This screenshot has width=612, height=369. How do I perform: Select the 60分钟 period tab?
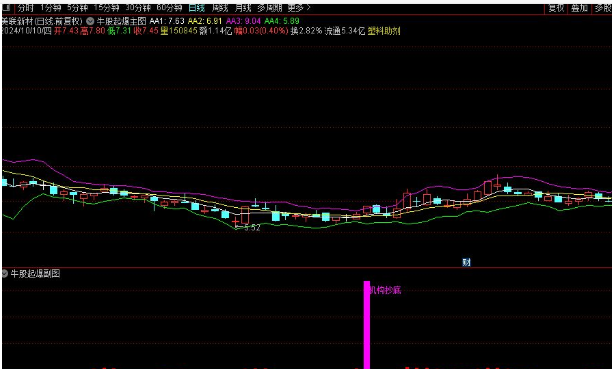coord(169,8)
